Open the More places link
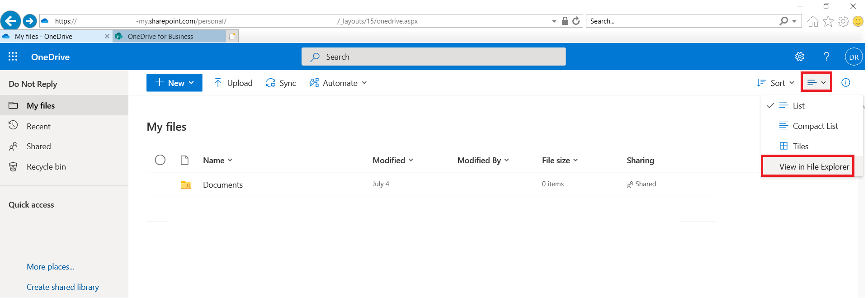 (x=51, y=267)
